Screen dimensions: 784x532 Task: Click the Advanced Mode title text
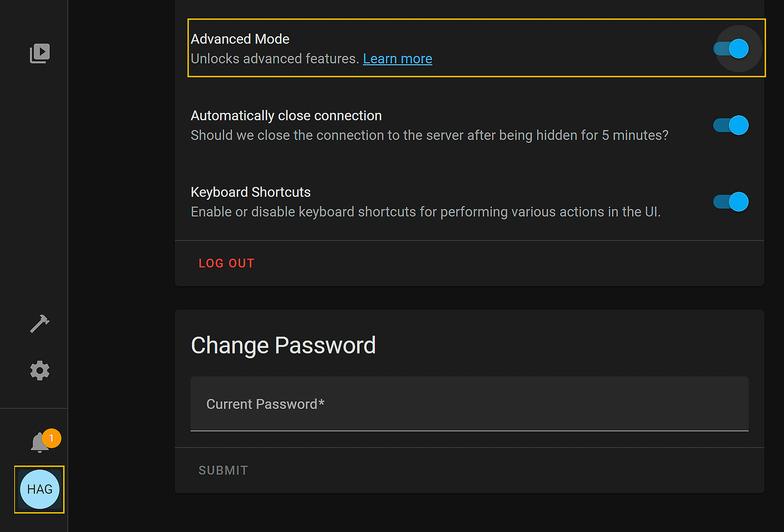[x=240, y=39]
